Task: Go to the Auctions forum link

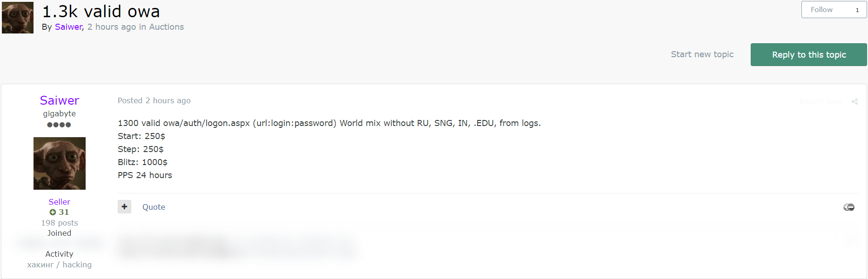Action: [x=166, y=27]
